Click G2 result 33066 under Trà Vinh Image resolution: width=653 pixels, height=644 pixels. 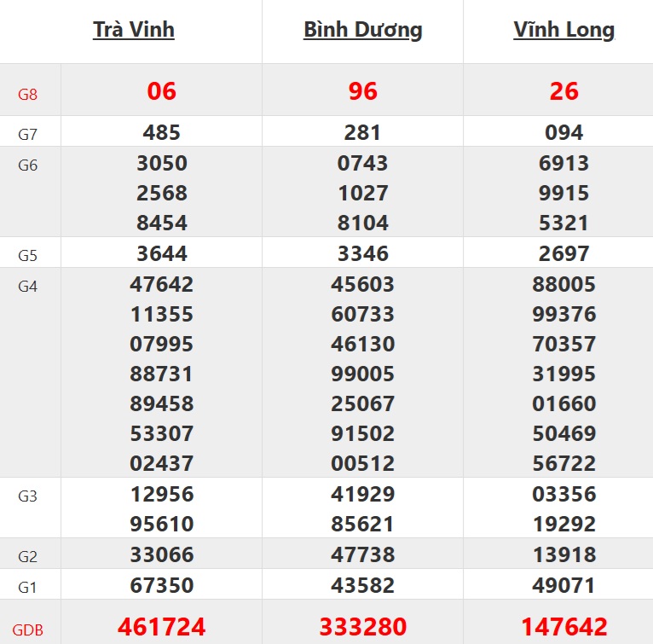[161, 555]
